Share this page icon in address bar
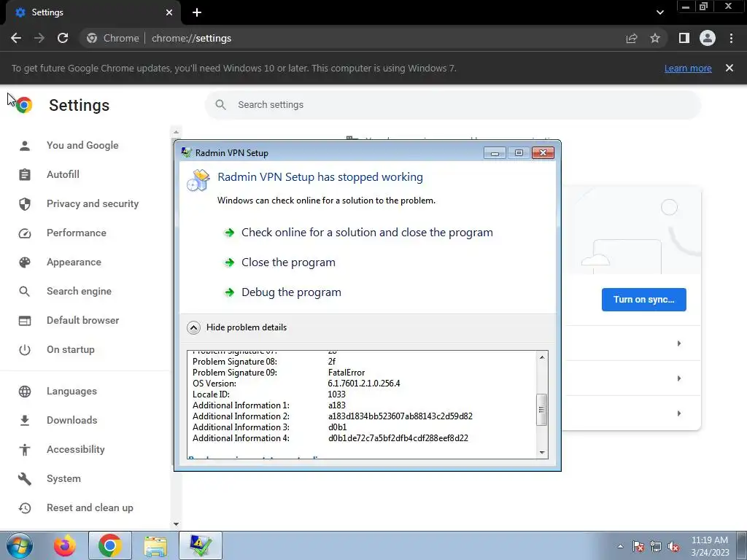Viewport: 747px width, 560px height. coord(632,38)
